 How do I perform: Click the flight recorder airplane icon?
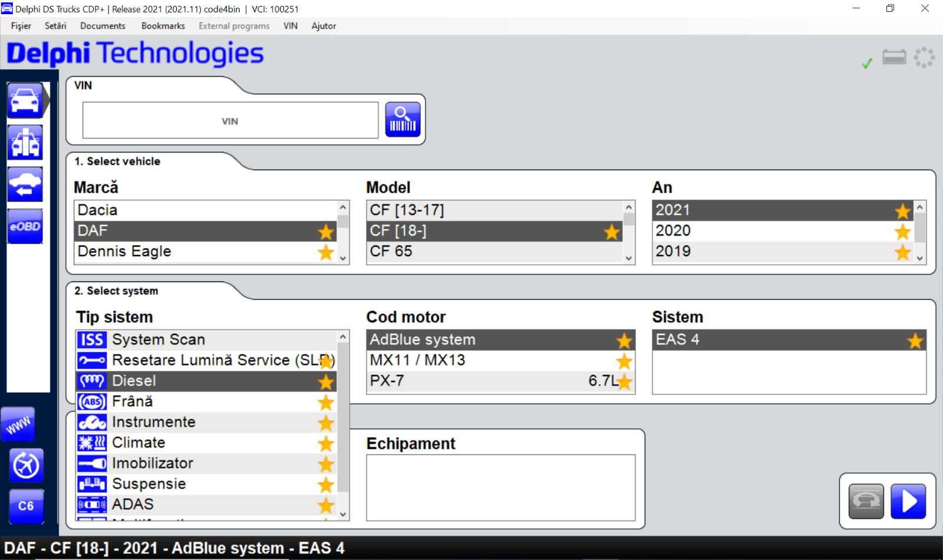click(26, 466)
